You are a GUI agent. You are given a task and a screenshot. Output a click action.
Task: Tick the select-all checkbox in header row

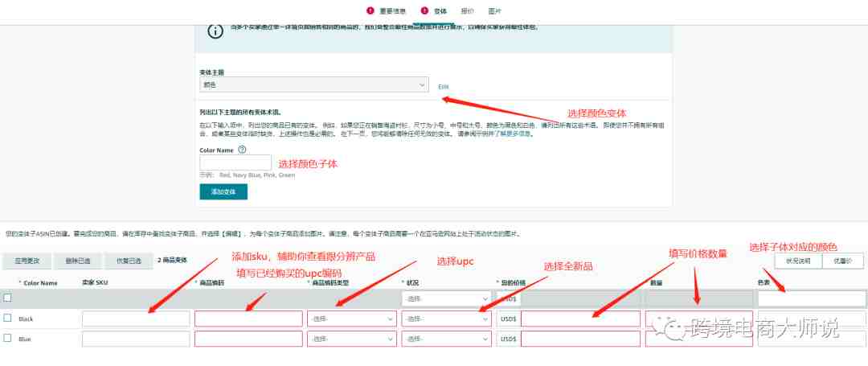click(x=8, y=298)
